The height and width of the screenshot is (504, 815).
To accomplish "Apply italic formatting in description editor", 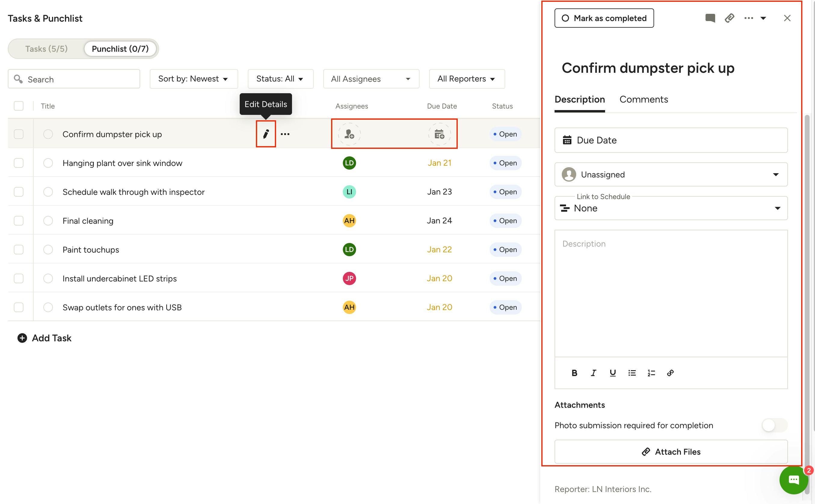I will pyautogui.click(x=593, y=373).
